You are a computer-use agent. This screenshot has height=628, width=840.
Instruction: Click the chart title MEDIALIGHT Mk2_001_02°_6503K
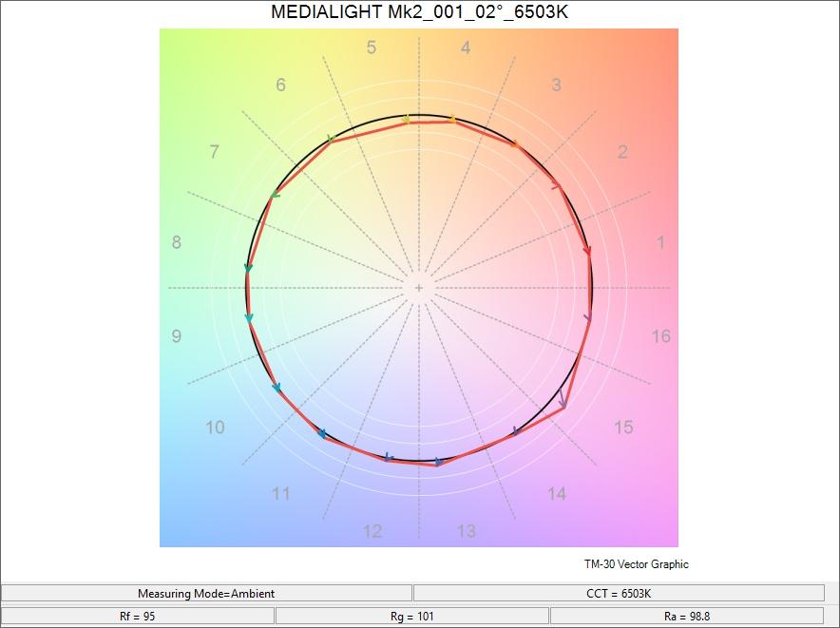click(x=420, y=13)
